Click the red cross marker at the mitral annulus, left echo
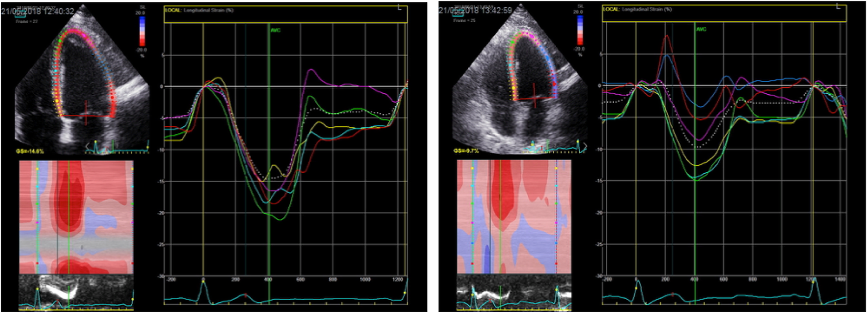This screenshot has width=868, height=313. [x=86, y=116]
